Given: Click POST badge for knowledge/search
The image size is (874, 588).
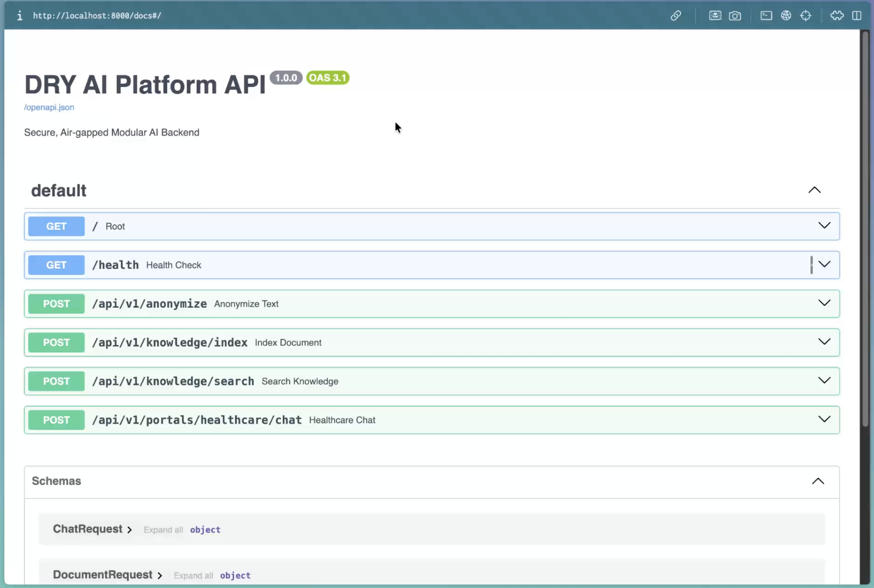Looking at the screenshot, I should click(x=56, y=381).
